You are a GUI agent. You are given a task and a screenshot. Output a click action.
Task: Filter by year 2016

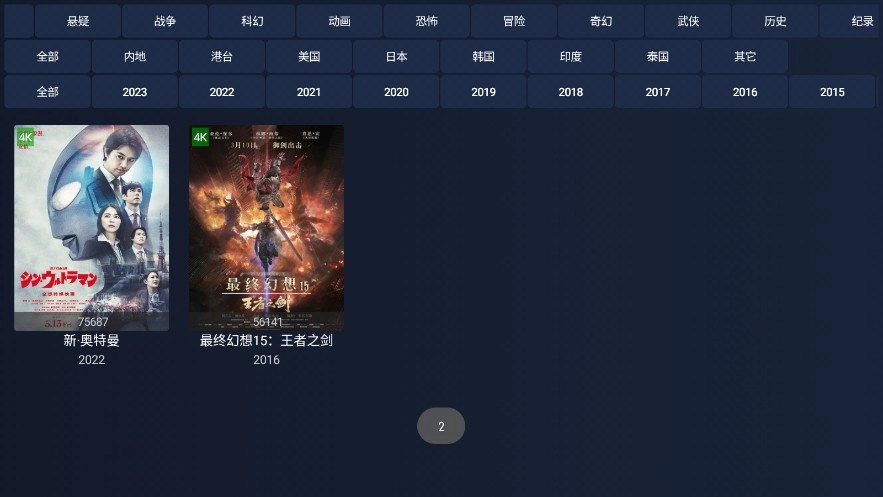point(745,92)
